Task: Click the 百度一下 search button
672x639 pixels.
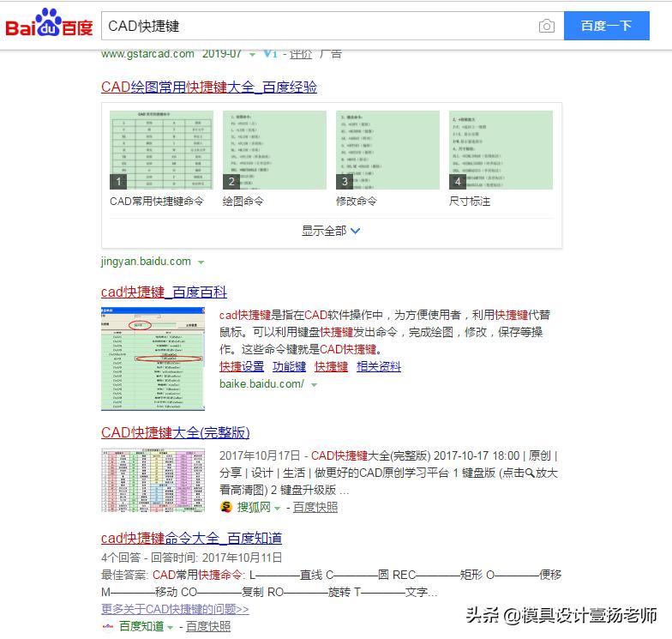Action: coord(607,26)
